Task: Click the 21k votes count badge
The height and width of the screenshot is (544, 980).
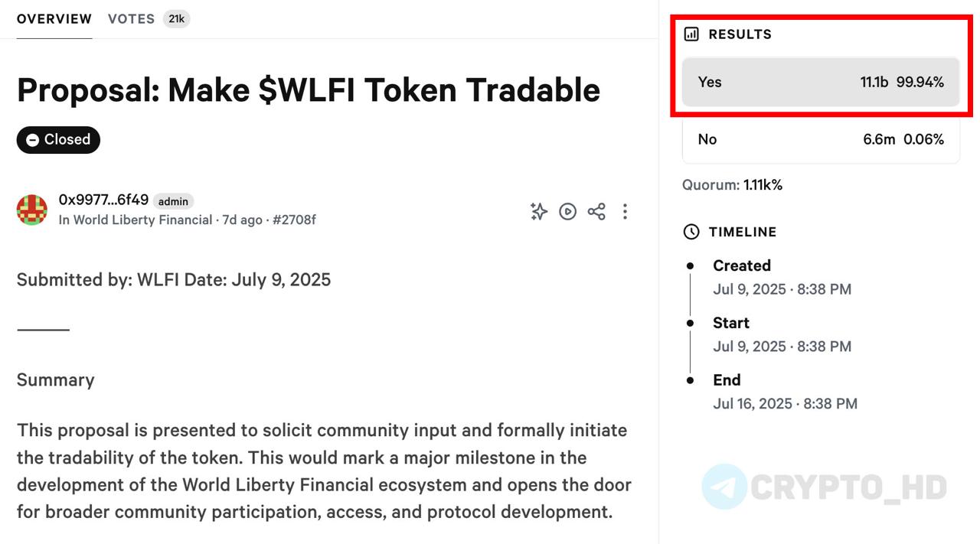Action: tap(176, 19)
